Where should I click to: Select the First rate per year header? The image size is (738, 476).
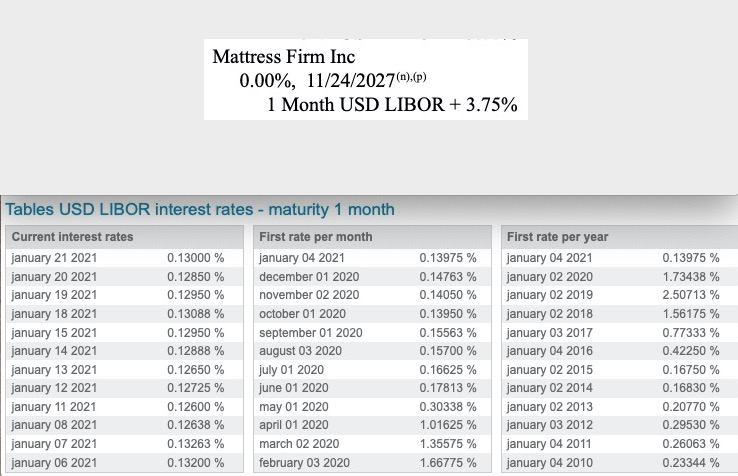(x=557, y=237)
